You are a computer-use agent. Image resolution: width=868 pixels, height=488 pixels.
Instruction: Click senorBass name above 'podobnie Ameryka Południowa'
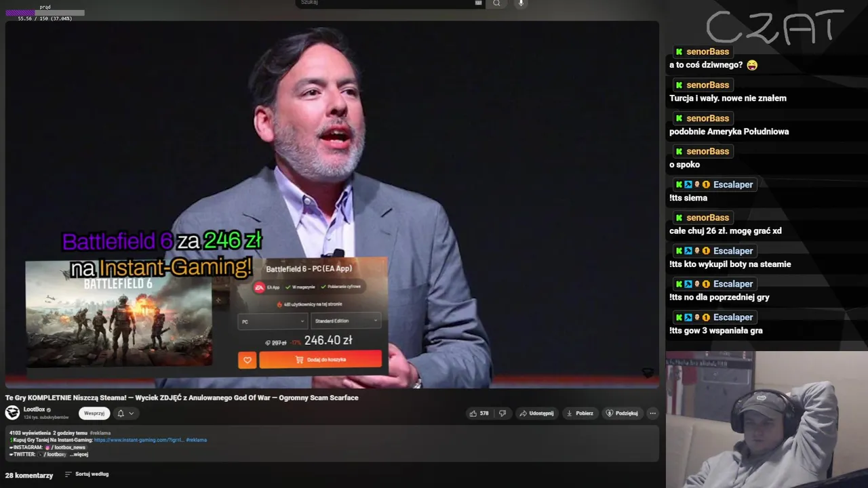coord(707,118)
